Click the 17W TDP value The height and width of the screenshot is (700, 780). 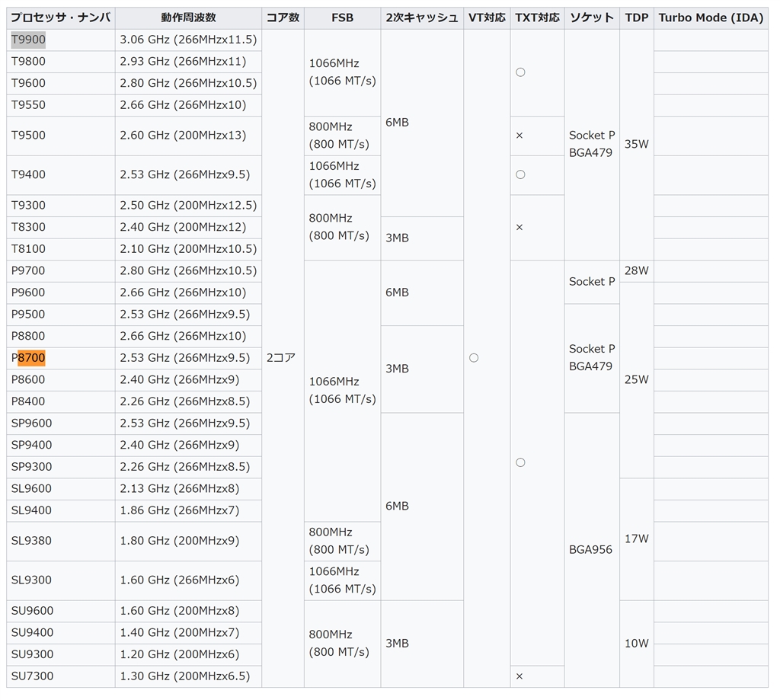pos(637,539)
